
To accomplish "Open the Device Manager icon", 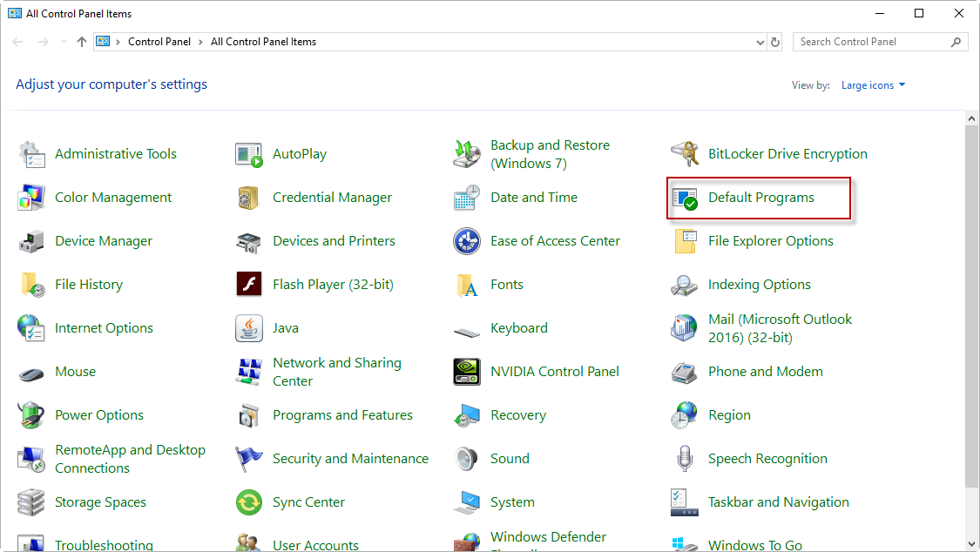I will [x=32, y=242].
